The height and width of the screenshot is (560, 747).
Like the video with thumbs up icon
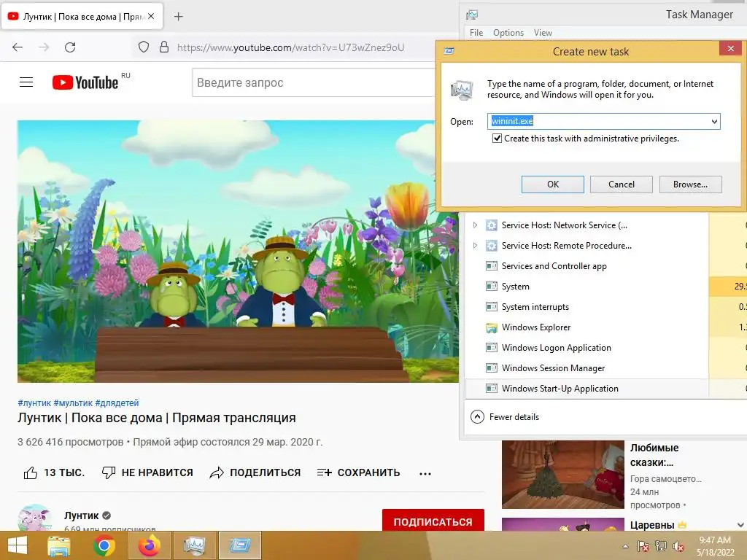31,472
